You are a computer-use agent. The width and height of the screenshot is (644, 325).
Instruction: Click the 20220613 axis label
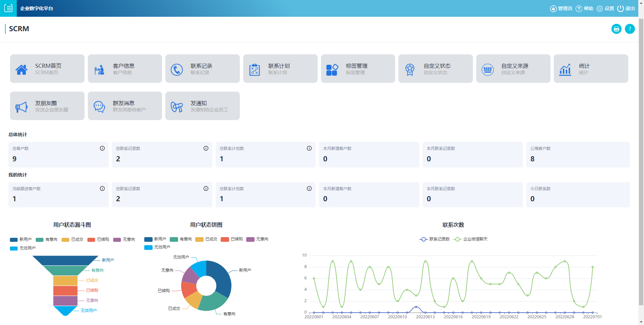pos(425,317)
